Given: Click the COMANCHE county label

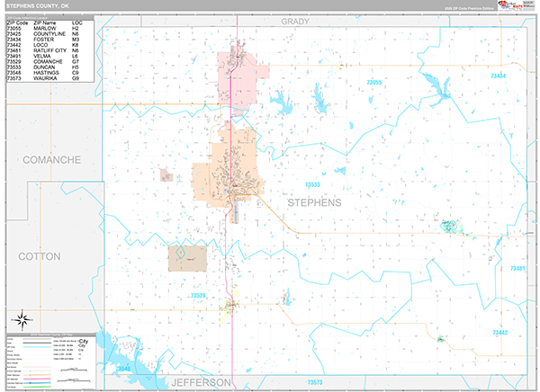Looking at the screenshot, I should point(52,160).
